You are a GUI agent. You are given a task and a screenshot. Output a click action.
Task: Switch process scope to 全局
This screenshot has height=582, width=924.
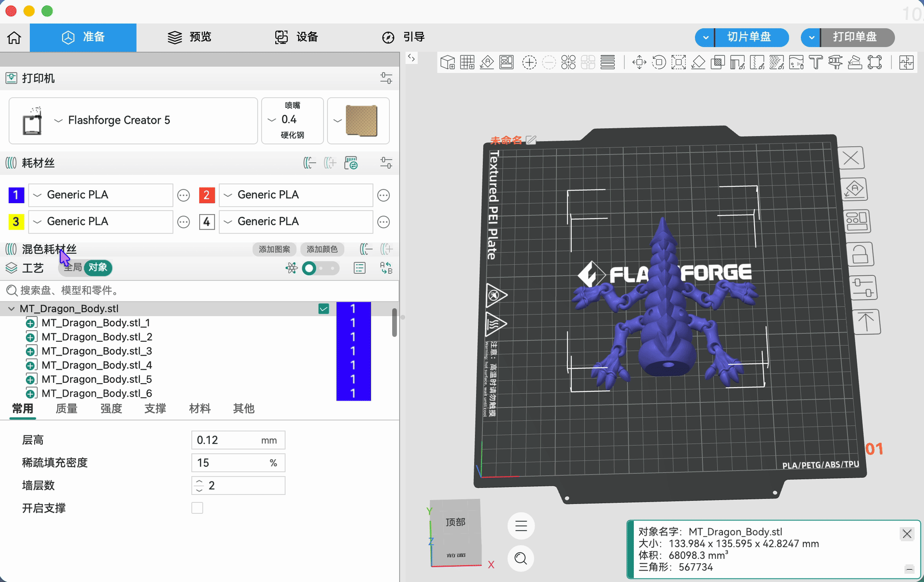coord(72,268)
